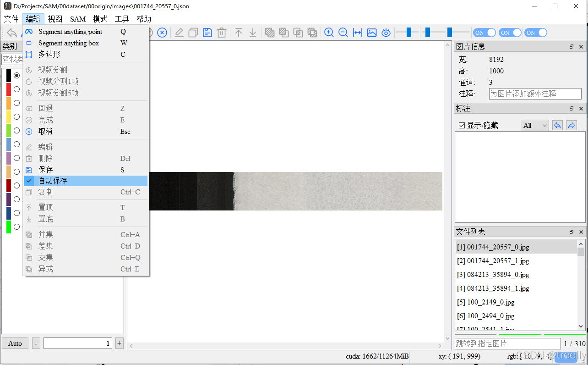Click the 跳转到指定图片 jump input field
Image resolution: width=588 pixels, height=365 pixels.
[507, 343]
